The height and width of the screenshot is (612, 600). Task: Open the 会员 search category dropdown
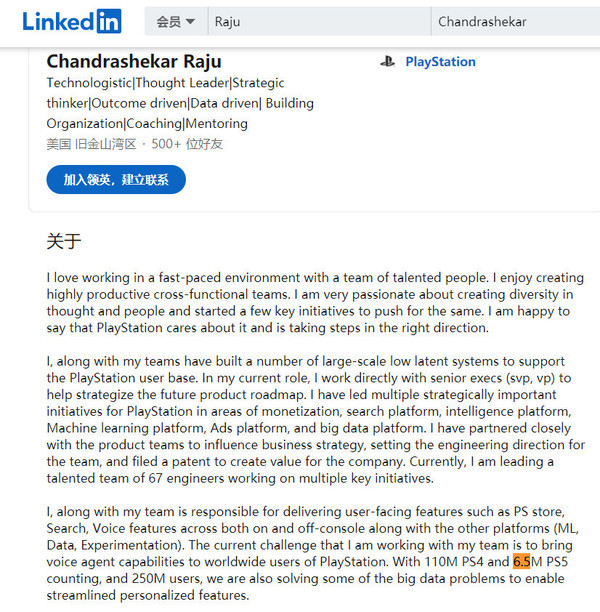176,21
